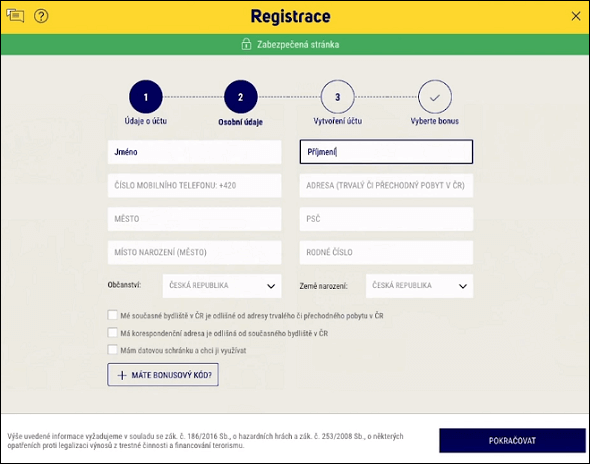Open the chat support icon

tap(15, 16)
